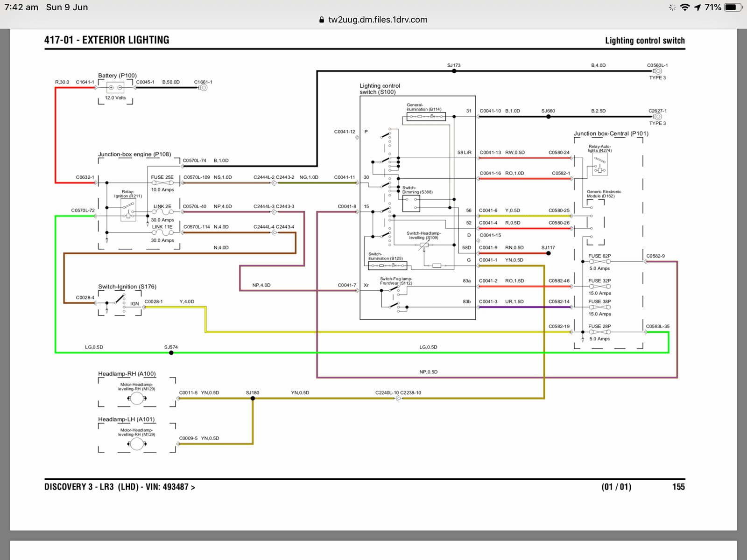Tap the Generic Electronic Module (D162) label
This screenshot has width=747, height=560.
[604, 194]
